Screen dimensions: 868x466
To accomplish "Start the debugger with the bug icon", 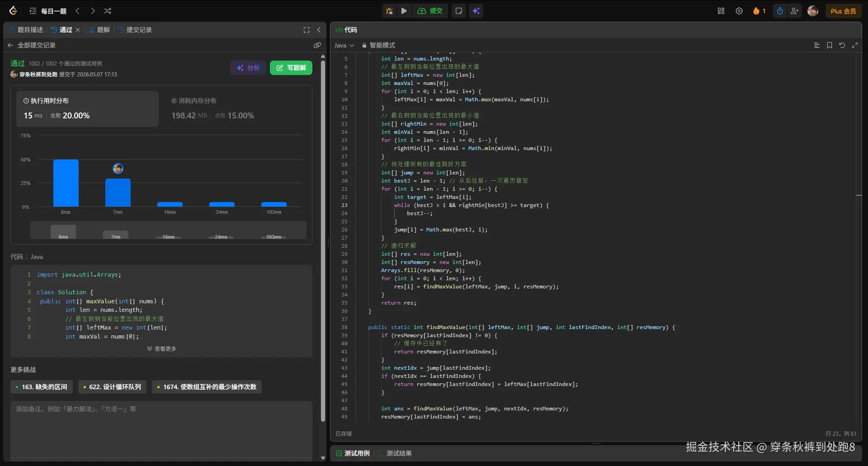I will click(x=389, y=11).
